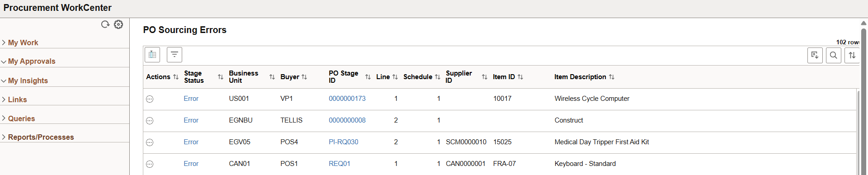Viewport: 868px width, 175px height.
Task: Open actions menu for US001 row
Action: pyautogui.click(x=150, y=99)
